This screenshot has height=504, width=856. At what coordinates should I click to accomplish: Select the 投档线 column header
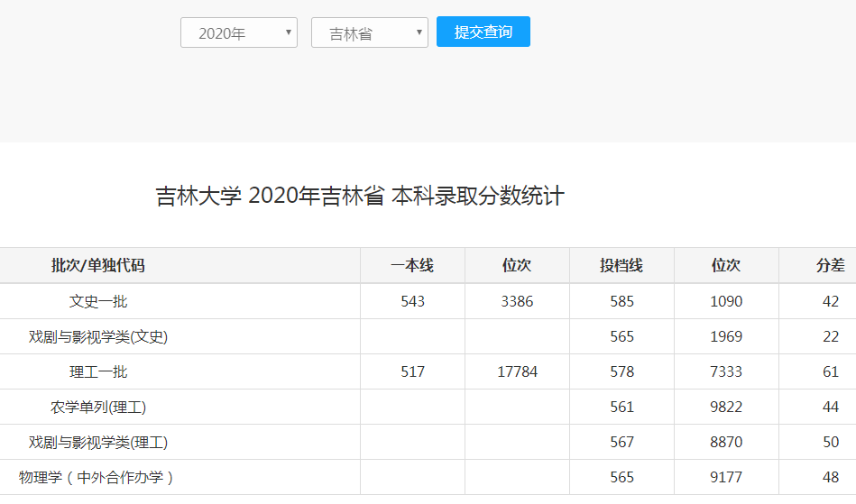pos(621,266)
